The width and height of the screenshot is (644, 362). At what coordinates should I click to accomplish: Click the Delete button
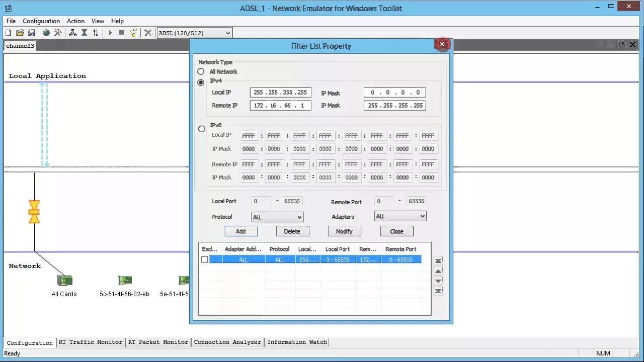coord(292,231)
